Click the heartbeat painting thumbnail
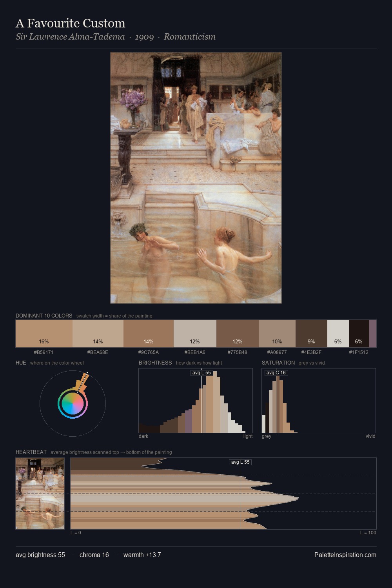The image size is (392, 588). tap(40, 494)
